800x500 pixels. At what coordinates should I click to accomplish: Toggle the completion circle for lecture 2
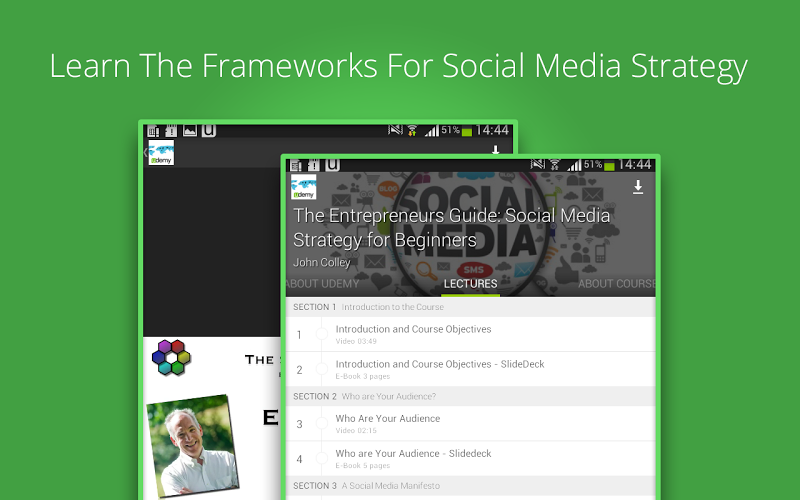pos(321,369)
